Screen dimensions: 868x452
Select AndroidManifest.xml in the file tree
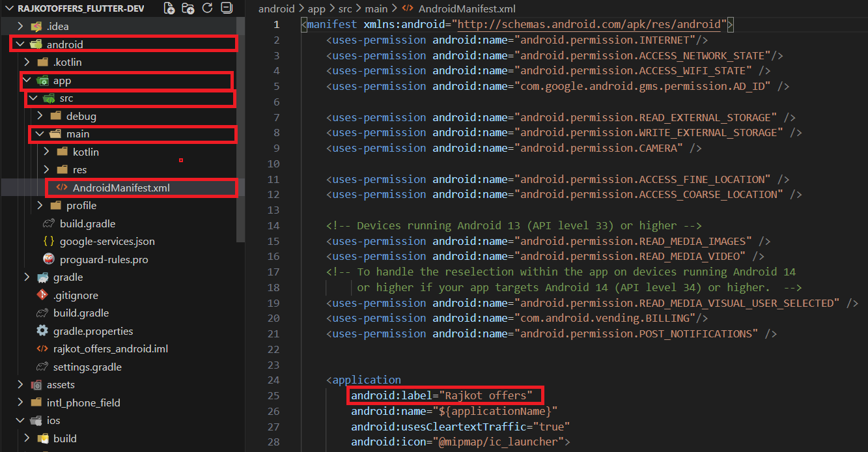tap(121, 188)
